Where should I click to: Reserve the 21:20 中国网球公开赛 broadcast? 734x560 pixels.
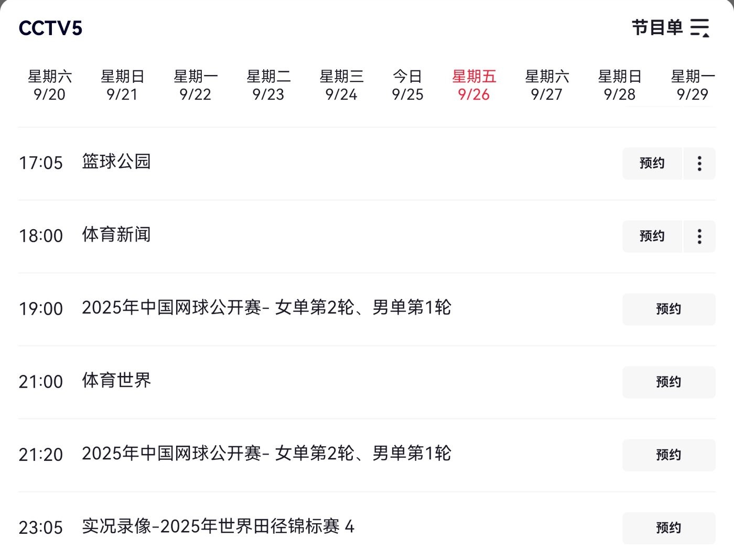click(x=668, y=455)
